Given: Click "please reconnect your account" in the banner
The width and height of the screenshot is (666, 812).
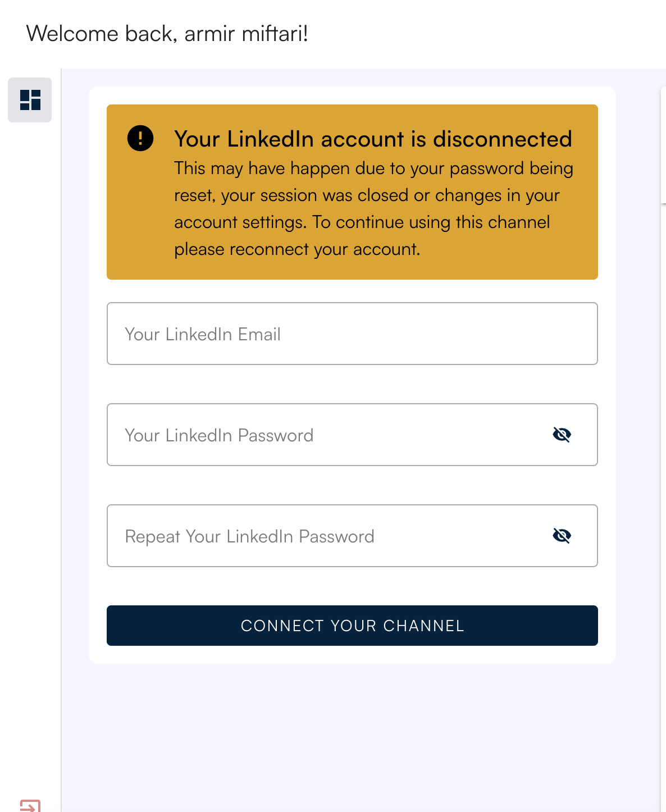Looking at the screenshot, I should coord(296,249).
